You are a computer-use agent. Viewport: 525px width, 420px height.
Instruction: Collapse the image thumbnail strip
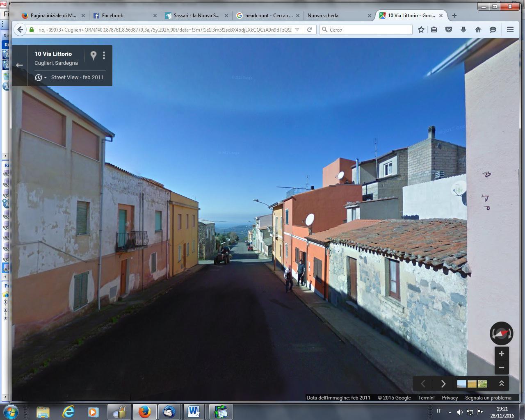[501, 383]
